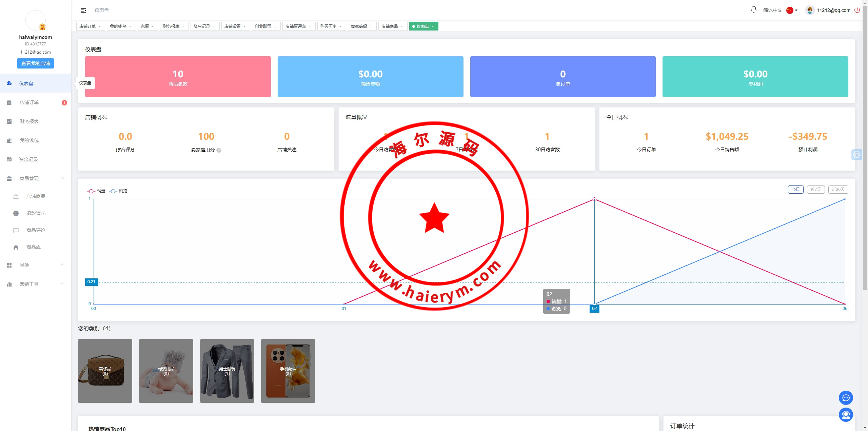Open notifications via the bell icon

pos(753,10)
